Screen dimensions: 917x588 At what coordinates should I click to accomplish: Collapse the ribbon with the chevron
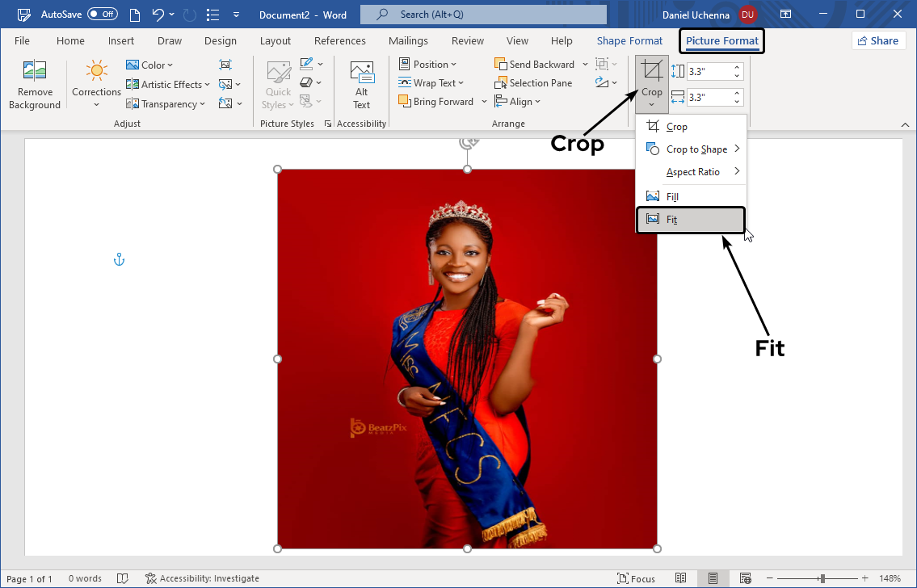(x=905, y=124)
